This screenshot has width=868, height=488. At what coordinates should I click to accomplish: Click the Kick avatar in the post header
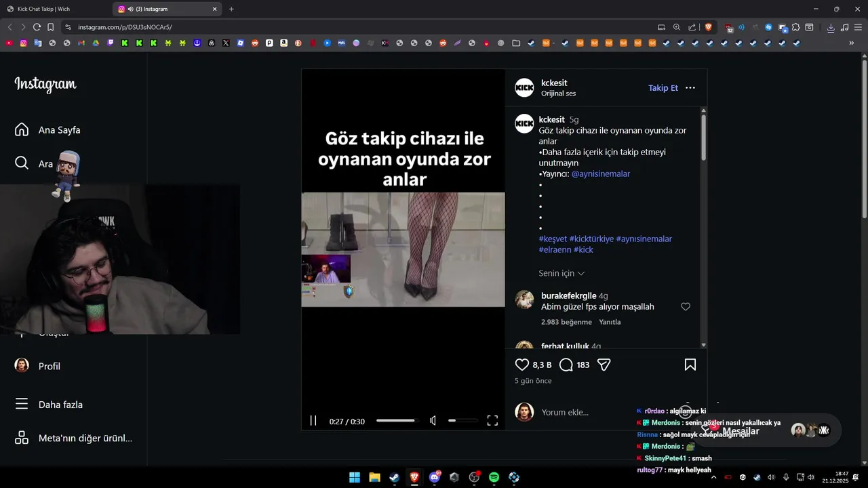click(524, 88)
